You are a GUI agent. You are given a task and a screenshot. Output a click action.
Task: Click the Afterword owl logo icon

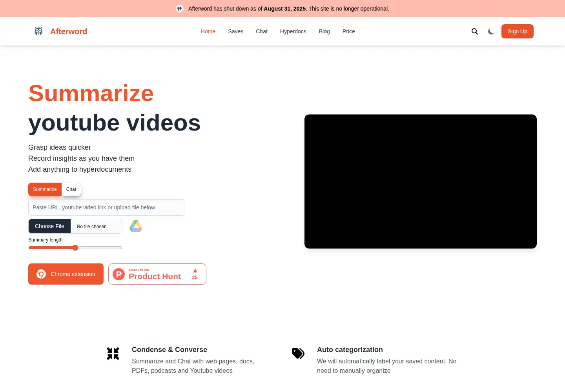tap(38, 31)
